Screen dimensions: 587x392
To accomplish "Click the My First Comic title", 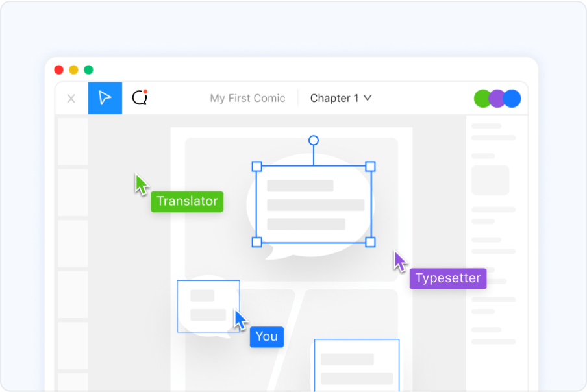I will (247, 99).
